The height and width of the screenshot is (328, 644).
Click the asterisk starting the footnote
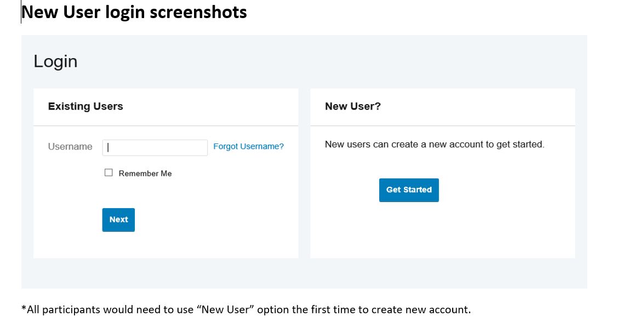(24, 309)
